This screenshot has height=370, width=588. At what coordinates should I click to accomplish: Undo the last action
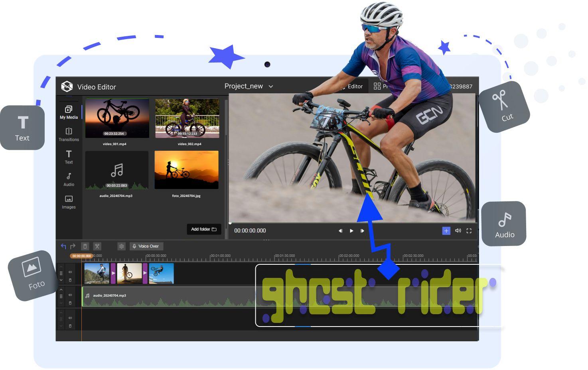coord(63,246)
